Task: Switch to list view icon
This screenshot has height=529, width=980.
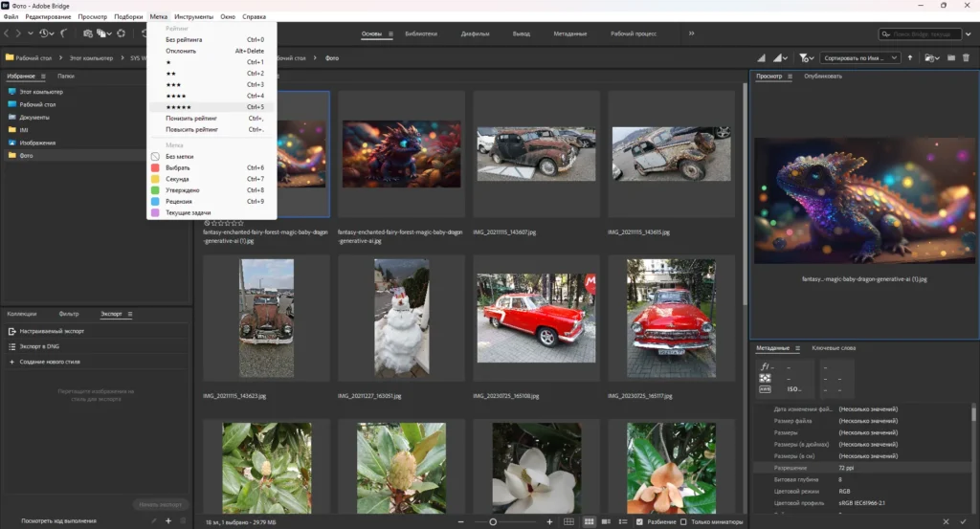Action: point(622,521)
